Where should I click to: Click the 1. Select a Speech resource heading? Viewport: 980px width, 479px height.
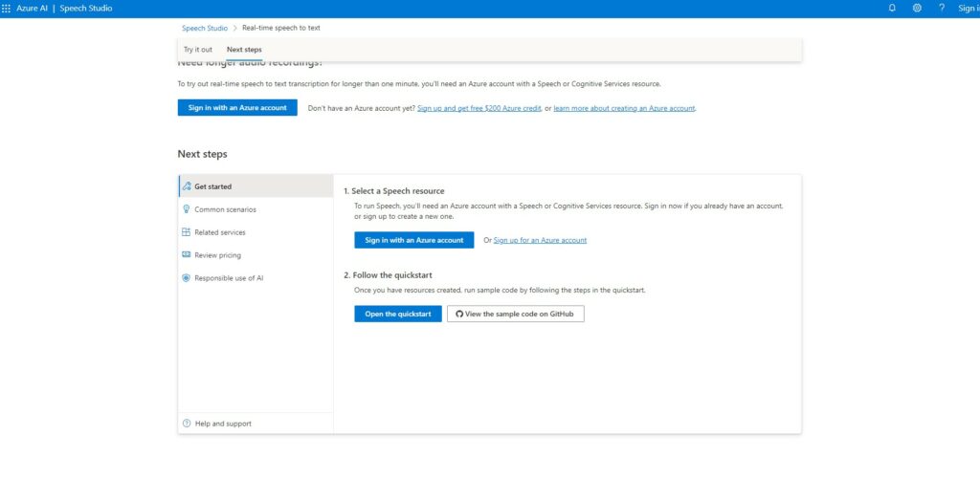[393, 191]
